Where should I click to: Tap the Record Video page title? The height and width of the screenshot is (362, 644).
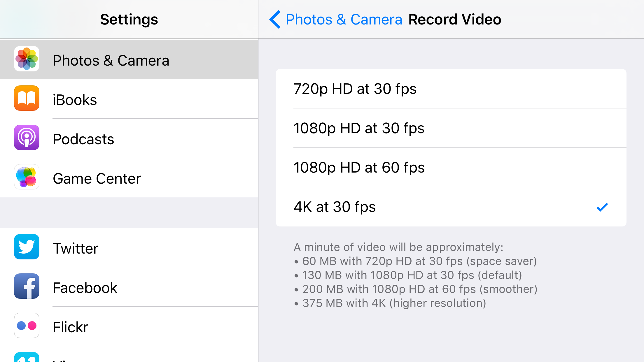(x=455, y=20)
